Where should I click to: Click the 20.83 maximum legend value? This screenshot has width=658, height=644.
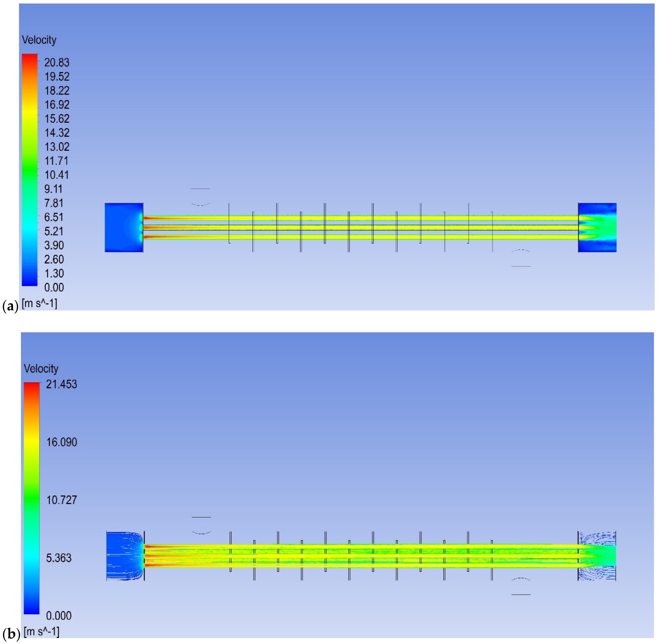56,63
